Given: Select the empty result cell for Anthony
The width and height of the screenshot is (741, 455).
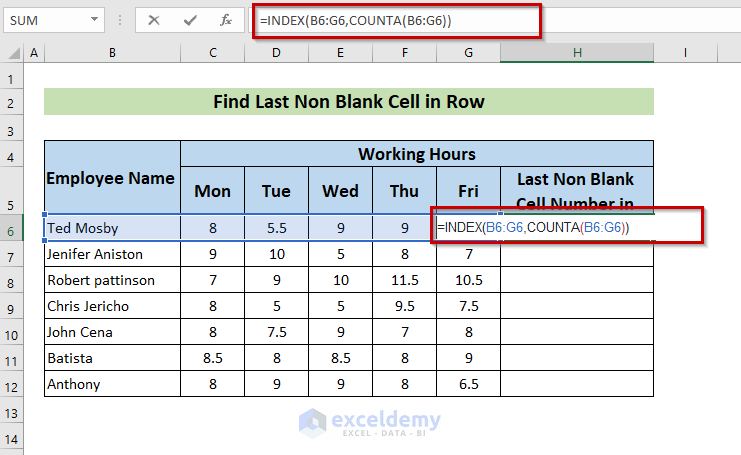Looking at the screenshot, I should point(577,384).
